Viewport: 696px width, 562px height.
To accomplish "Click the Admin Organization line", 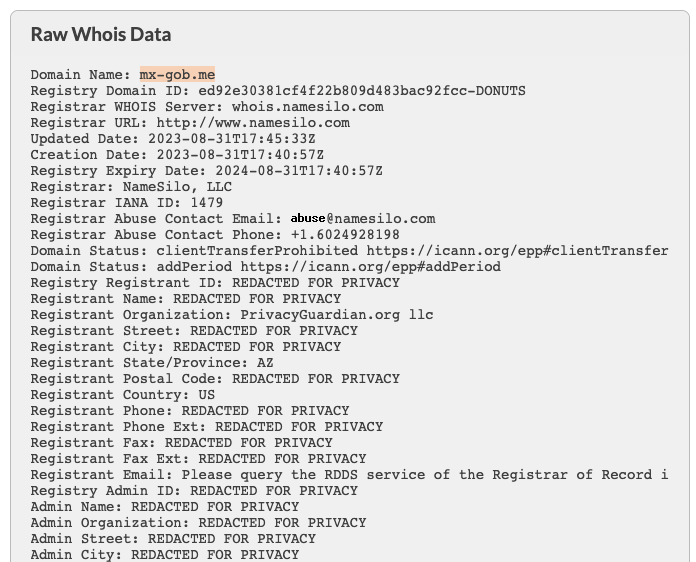I will [198, 523].
